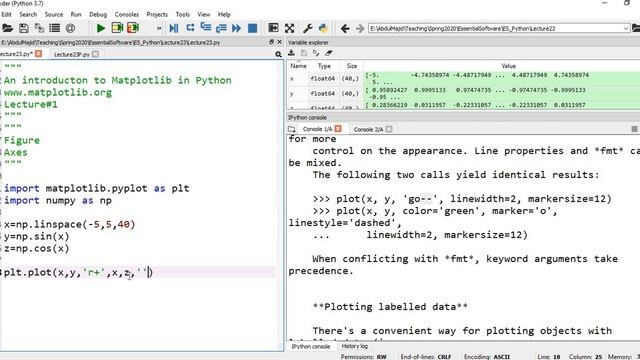Save the current file

pyautogui.click(x=24, y=28)
